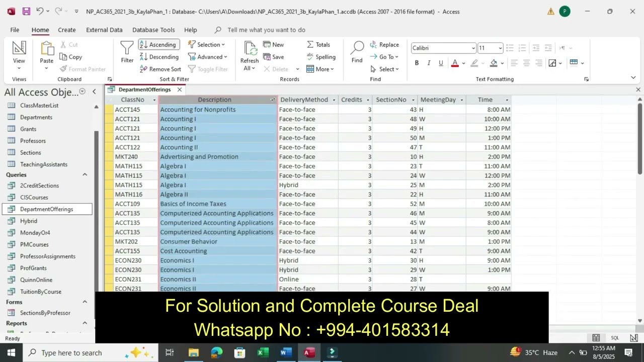
Task: Select the DepartmentOfferings document tab
Action: (x=144, y=89)
